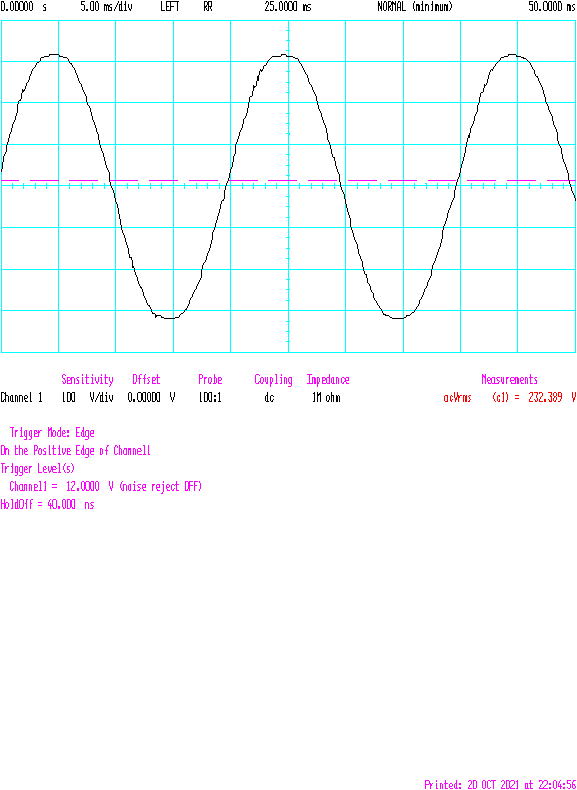Click the HoldOff = 40.000 ns setting
The height and width of the screenshot is (790, 577).
click(x=47, y=504)
